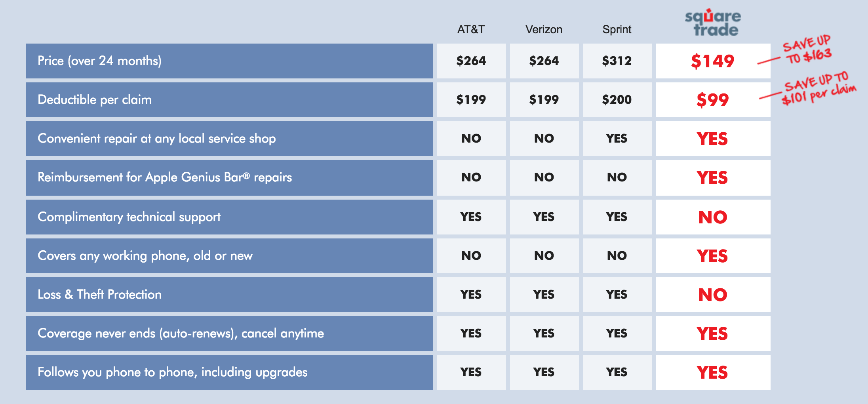Click 'Coverage never ends (auto-renews)' row label
The width and height of the screenshot is (868, 404).
(181, 333)
